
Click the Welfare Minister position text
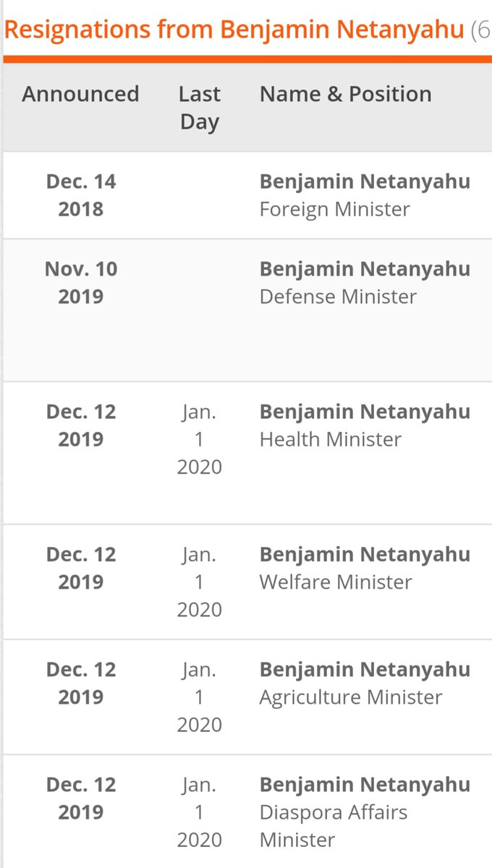click(x=336, y=582)
